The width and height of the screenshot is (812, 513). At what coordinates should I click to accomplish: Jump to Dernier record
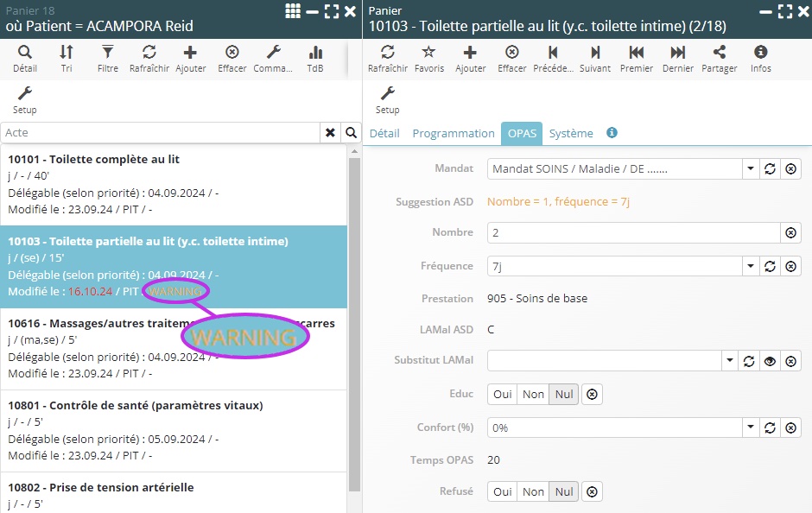coord(678,58)
